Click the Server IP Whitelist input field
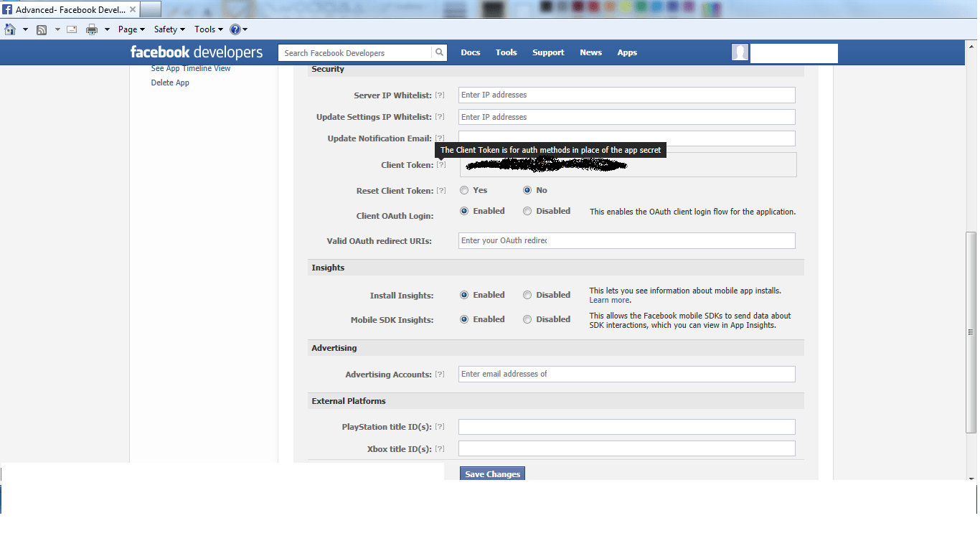This screenshot has height=551, width=980. point(627,95)
